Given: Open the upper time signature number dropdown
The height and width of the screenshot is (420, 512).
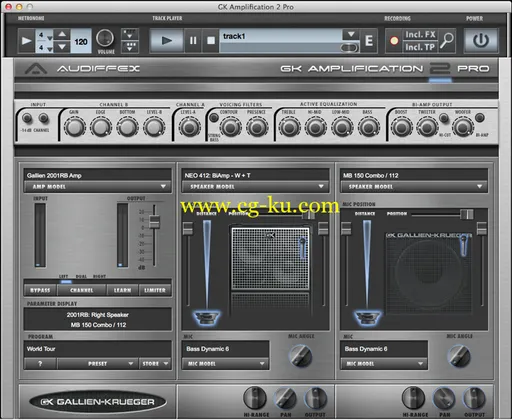Looking at the screenshot, I should [50, 38].
